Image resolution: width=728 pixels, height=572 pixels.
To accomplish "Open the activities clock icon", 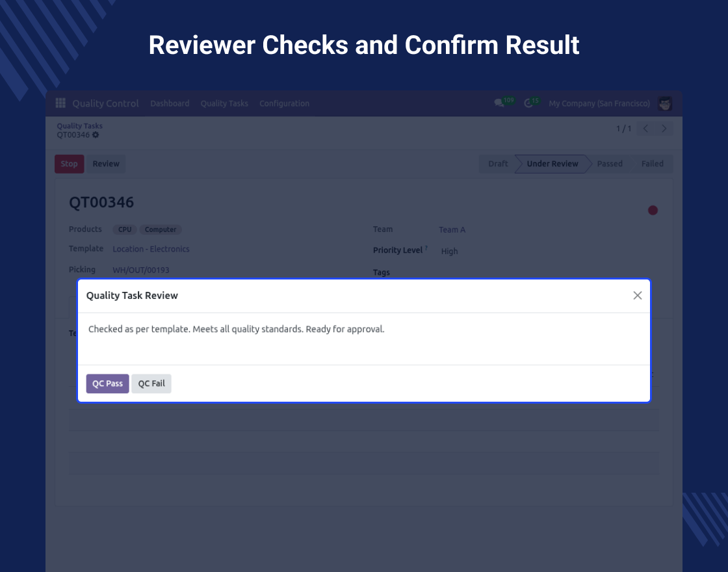I will pos(528,103).
